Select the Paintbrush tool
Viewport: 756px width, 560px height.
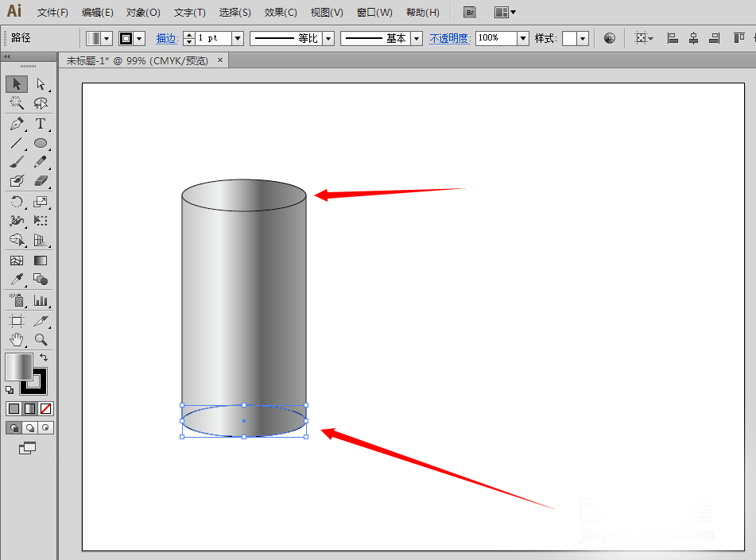17,162
